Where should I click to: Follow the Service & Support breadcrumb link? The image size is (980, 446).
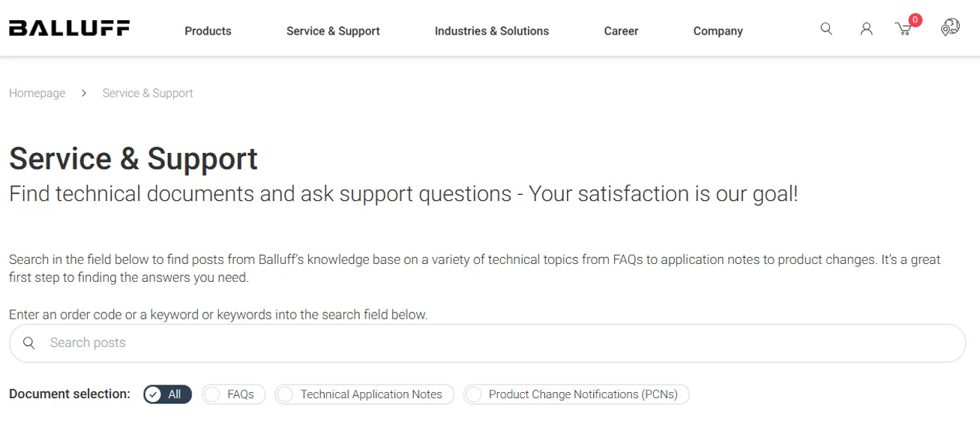click(x=148, y=93)
